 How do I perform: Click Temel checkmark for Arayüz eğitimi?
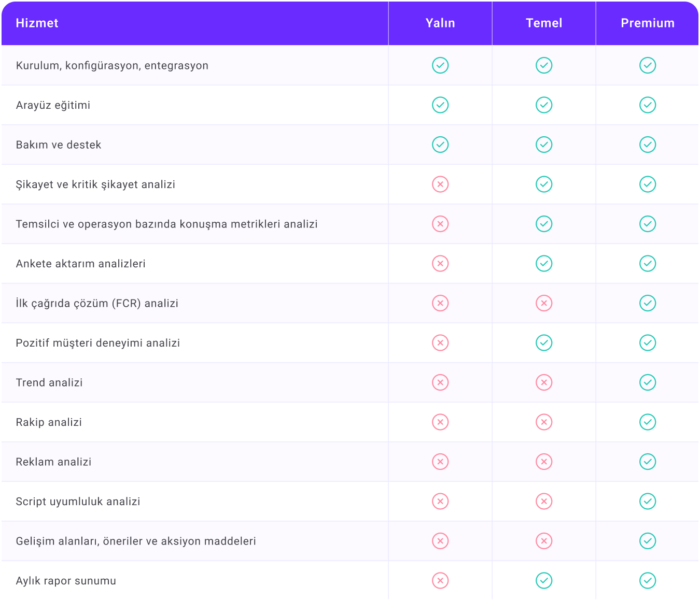coord(544,105)
